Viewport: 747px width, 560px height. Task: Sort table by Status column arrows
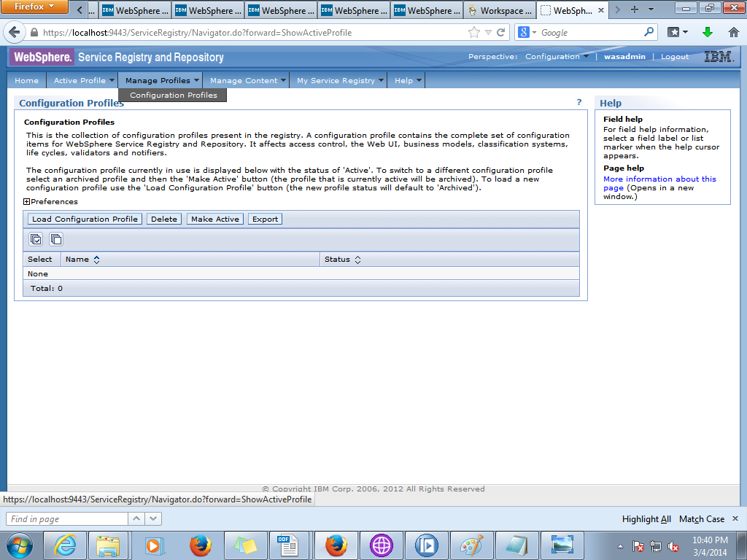pyautogui.click(x=357, y=260)
